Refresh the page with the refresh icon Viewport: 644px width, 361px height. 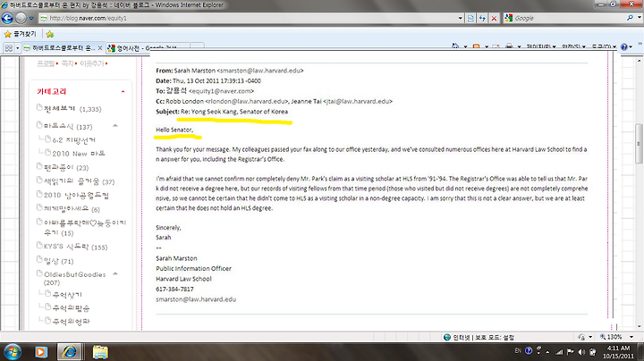click(x=482, y=18)
